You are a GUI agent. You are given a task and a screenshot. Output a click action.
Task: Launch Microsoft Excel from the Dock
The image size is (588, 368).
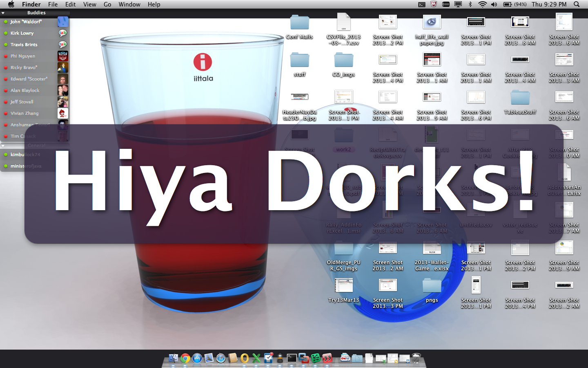(256, 358)
